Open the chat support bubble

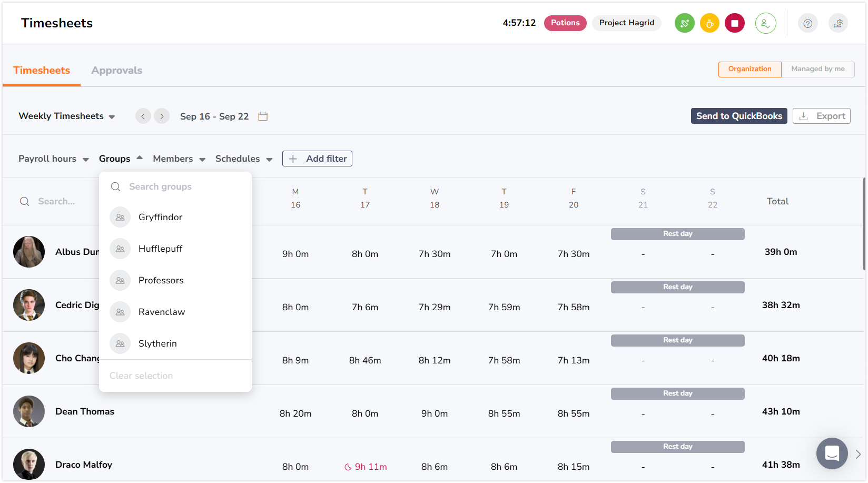[832, 454]
